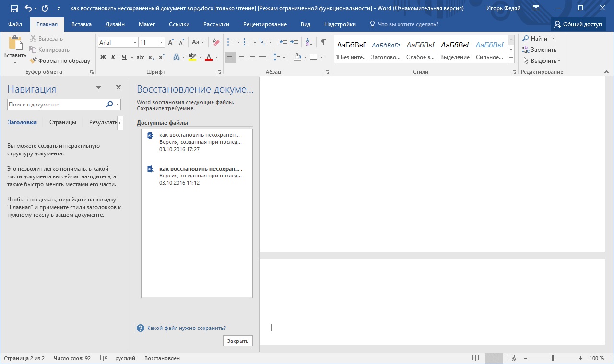This screenshot has width=614, height=364.
Task: Clear all formatting with the eraser icon
Action: tap(216, 43)
